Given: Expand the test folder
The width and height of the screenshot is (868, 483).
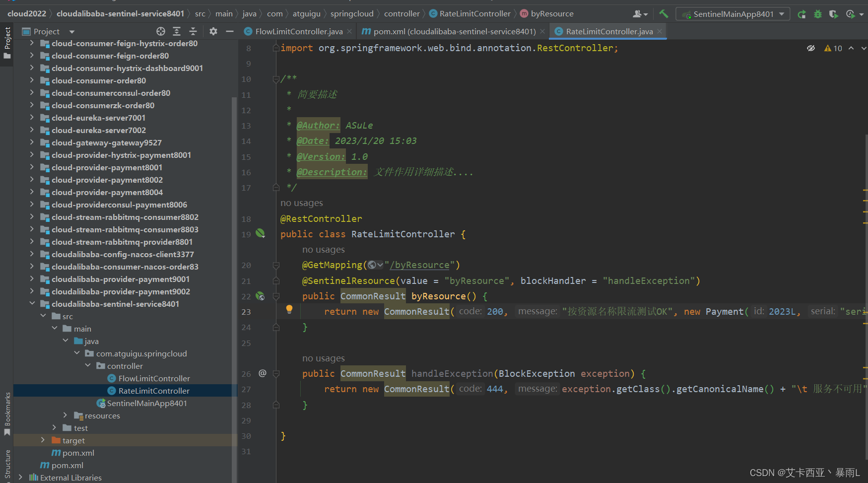Looking at the screenshot, I should [x=54, y=427].
